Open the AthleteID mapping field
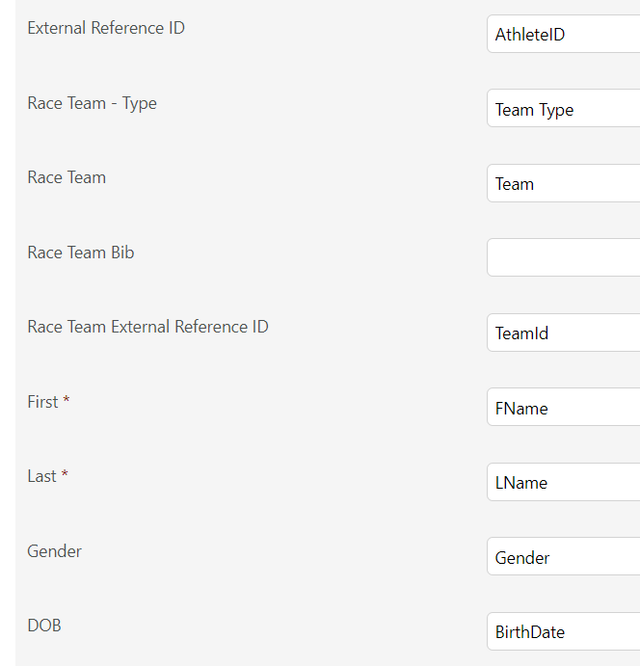Screen dimensions: 640x666 coord(564,34)
